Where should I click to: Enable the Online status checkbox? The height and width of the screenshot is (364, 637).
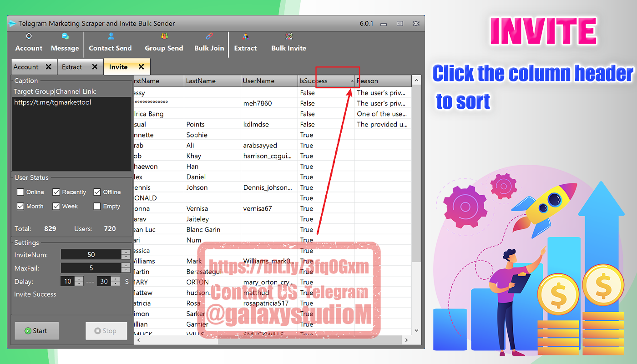tap(20, 192)
